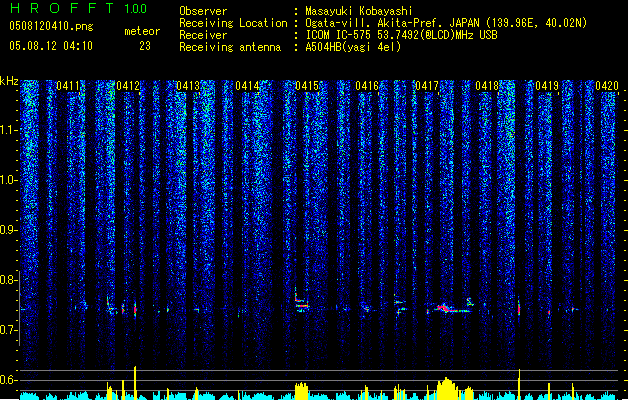The height and width of the screenshot is (400, 629).
Task: Click the kHz axis unit label
Action: pyautogui.click(x=9, y=81)
